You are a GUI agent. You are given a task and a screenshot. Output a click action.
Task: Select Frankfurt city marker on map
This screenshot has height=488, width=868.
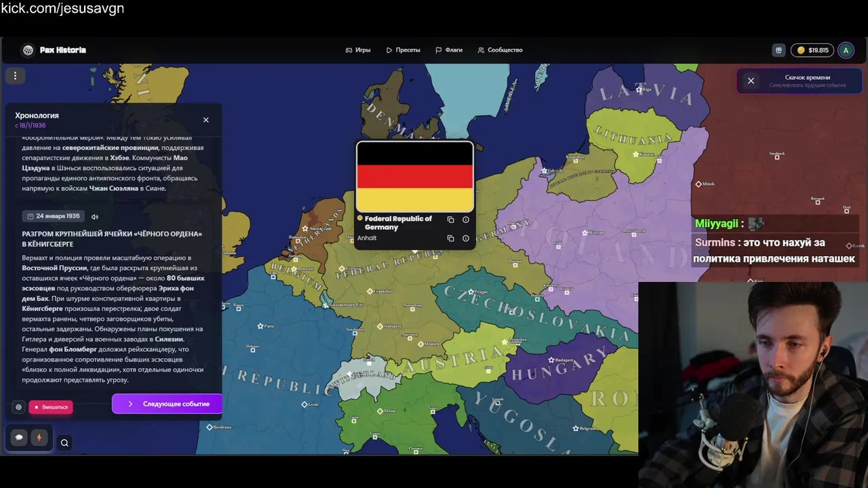370,291
